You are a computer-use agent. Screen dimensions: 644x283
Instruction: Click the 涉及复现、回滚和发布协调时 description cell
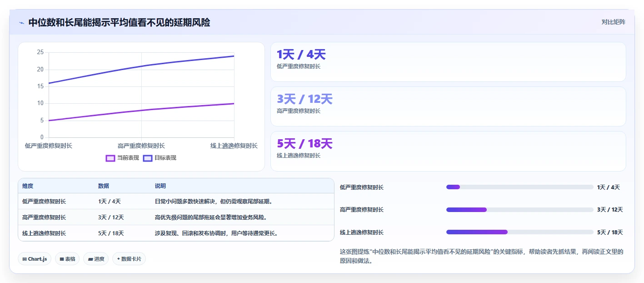pos(216,233)
